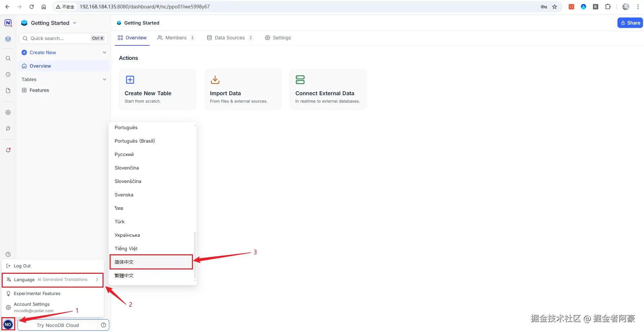Open the Data Sources tab

pos(230,38)
